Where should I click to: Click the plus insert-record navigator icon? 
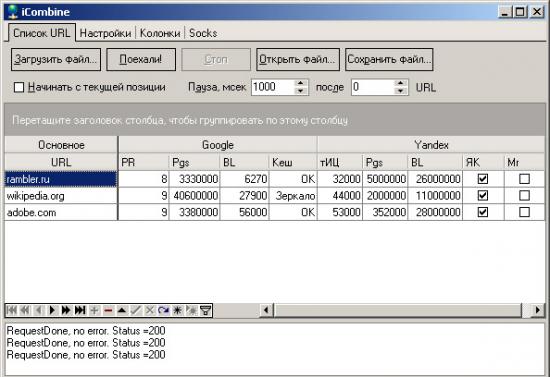pyautogui.click(x=94, y=310)
